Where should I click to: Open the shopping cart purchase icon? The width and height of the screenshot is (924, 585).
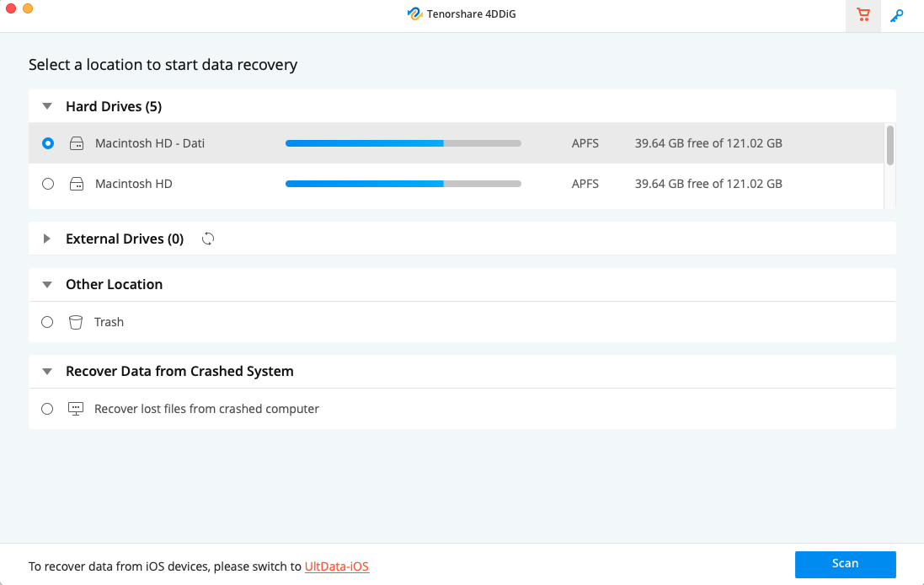click(x=863, y=15)
